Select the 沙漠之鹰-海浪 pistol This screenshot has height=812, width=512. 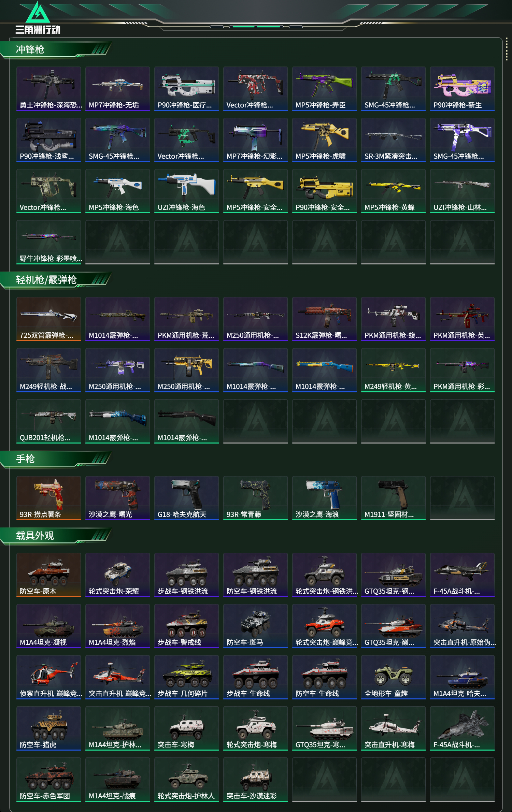324,498
